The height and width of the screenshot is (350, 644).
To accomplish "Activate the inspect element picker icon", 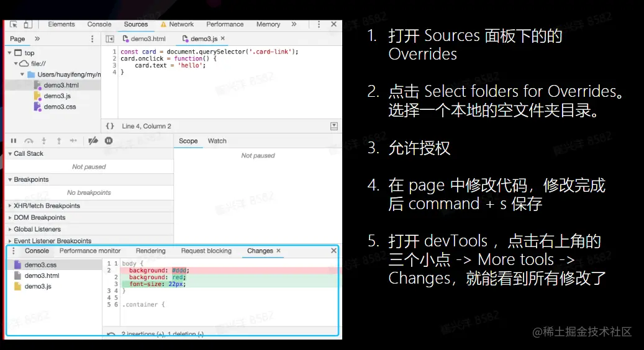I will [14, 24].
